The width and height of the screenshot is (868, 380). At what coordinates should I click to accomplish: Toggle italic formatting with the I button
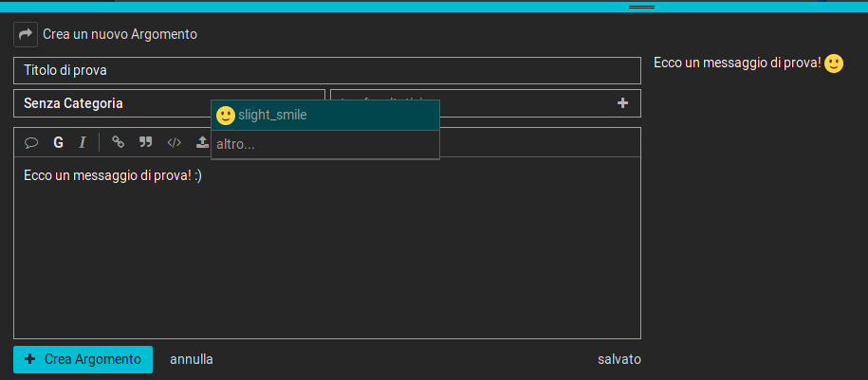pyautogui.click(x=83, y=142)
